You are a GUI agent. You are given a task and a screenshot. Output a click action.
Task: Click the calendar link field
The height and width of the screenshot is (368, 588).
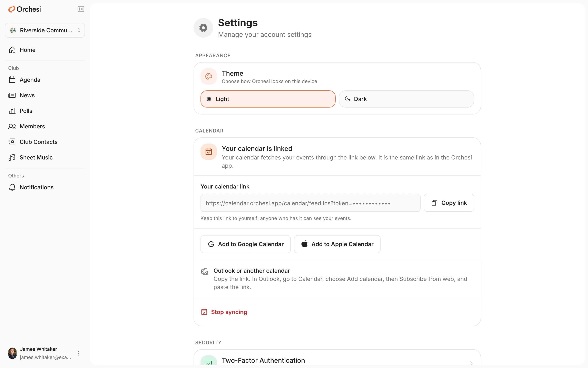click(x=310, y=203)
